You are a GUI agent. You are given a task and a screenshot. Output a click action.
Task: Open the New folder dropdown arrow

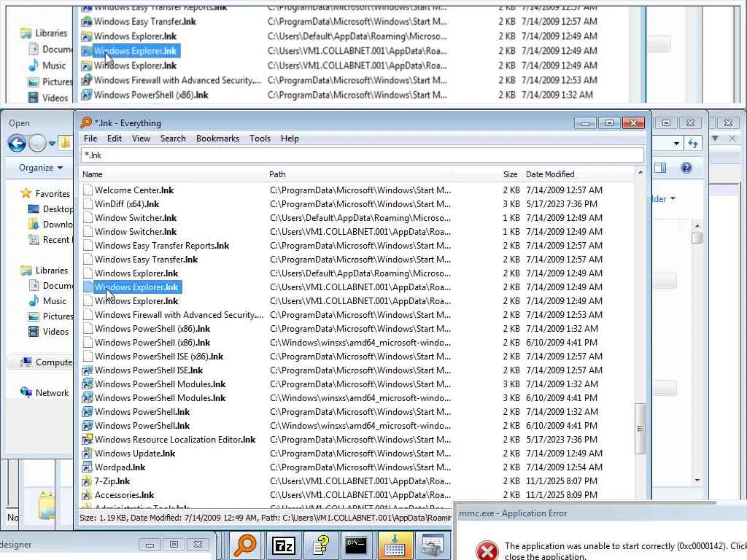click(x=673, y=198)
